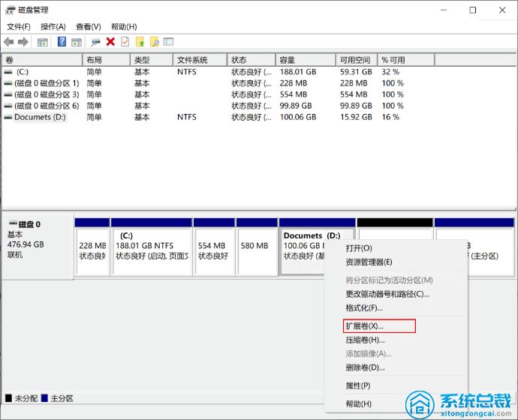Screen dimensions: 518x420
Task: Toggle the show/hide action pane icon
Action: pyautogui.click(x=77, y=42)
